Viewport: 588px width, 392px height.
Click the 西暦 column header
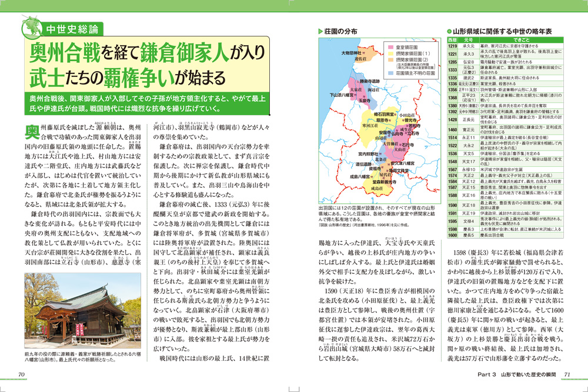click(453, 40)
